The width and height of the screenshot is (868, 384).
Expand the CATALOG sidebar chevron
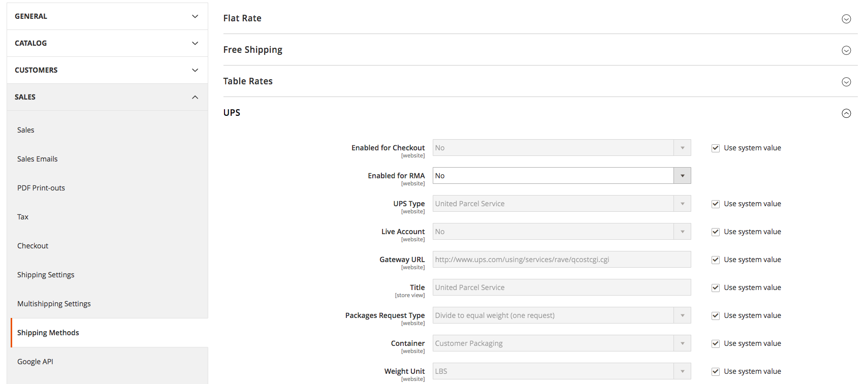[x=195, y=43]
